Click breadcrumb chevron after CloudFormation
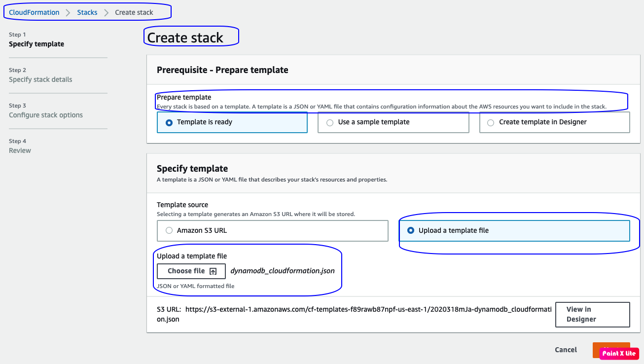This screenshot has height=364, width=644. (x=69, y=12)
